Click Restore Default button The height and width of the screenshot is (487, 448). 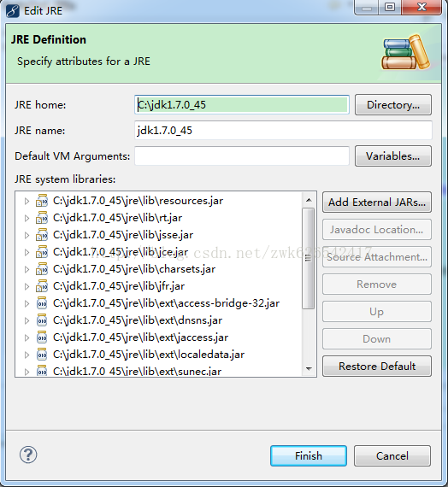click(x=377, y=367)
